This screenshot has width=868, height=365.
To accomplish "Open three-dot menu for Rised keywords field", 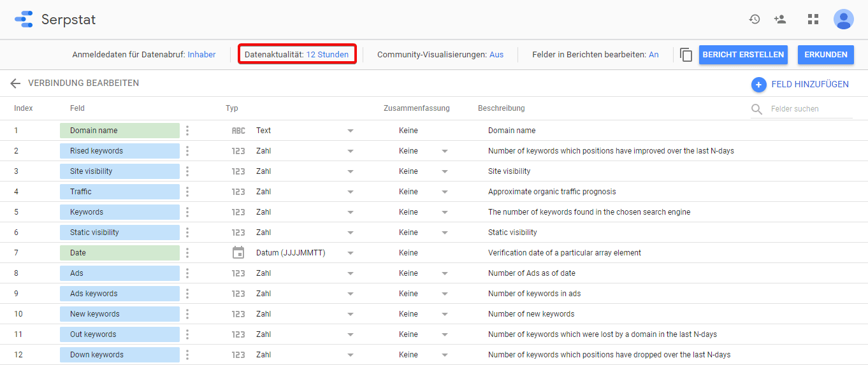I will pyautogui.click(x=187, y=151).
